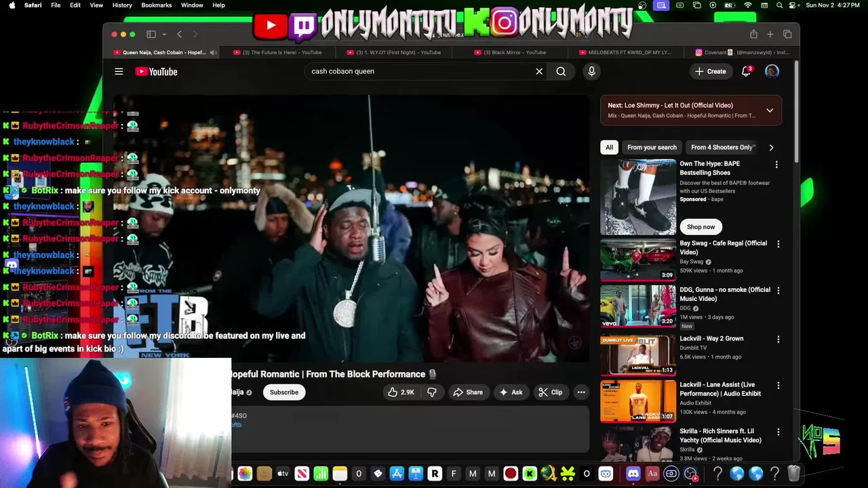Show more filter chips with the arrow
Screen dimensions: 868x488
pyautogui.click(x=771, y=147)
